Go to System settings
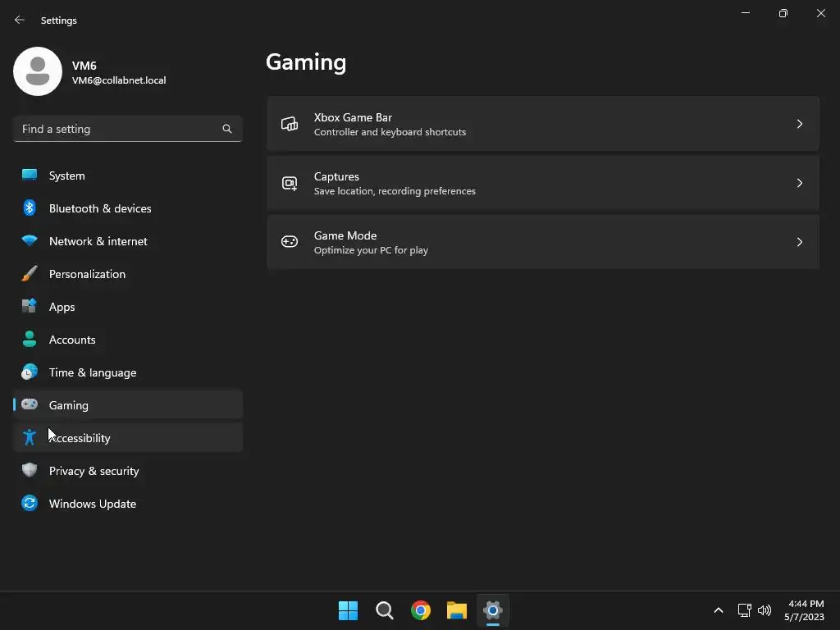 click(127, 176)
